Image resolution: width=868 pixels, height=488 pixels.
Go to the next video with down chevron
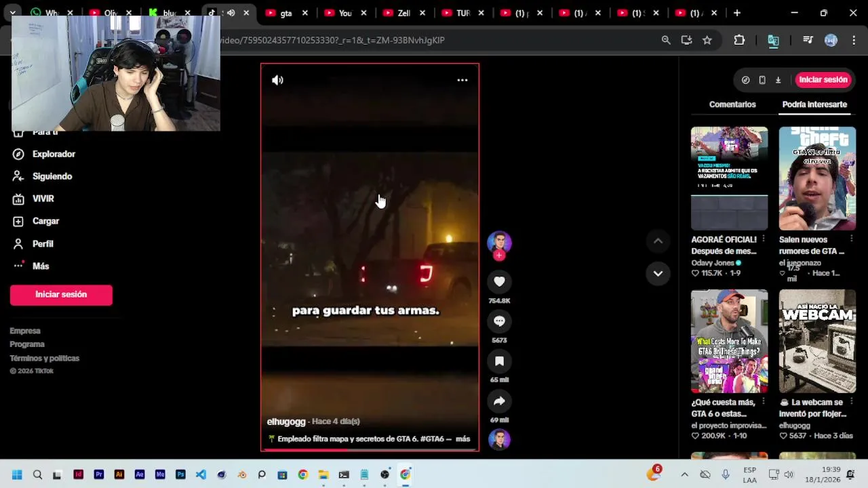(x=658, y=273)
